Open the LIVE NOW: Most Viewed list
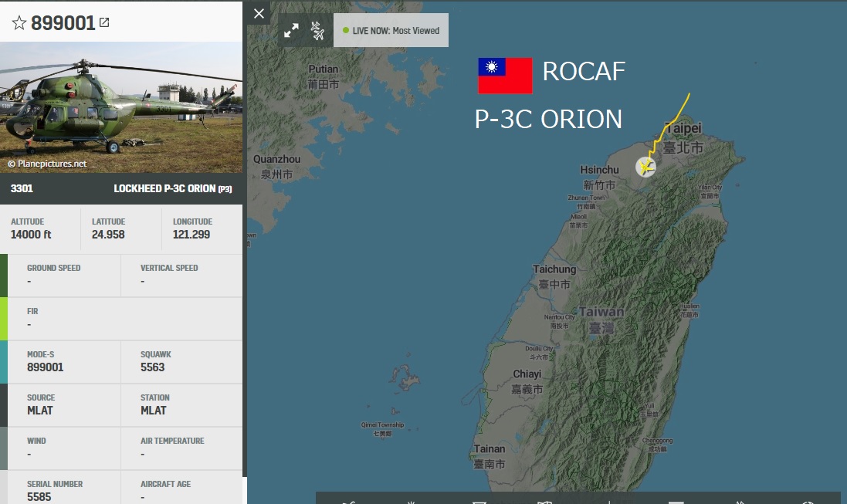847x504 pixels. tap(391, 30)
